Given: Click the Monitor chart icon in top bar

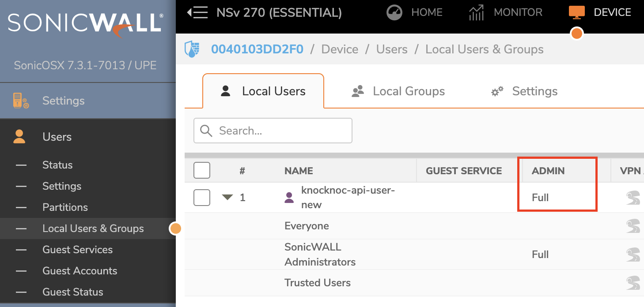Looking at the screenshot, I should (x=476, y=12).
